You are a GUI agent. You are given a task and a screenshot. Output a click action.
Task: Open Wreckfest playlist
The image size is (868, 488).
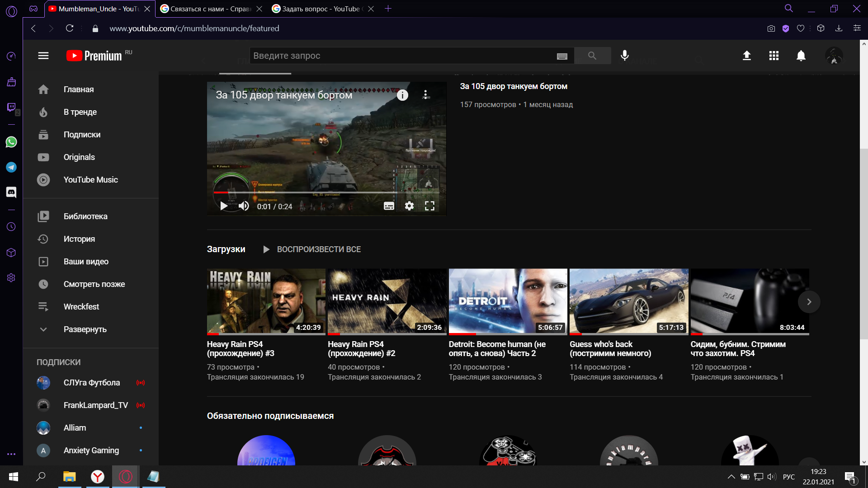point(90,307)
